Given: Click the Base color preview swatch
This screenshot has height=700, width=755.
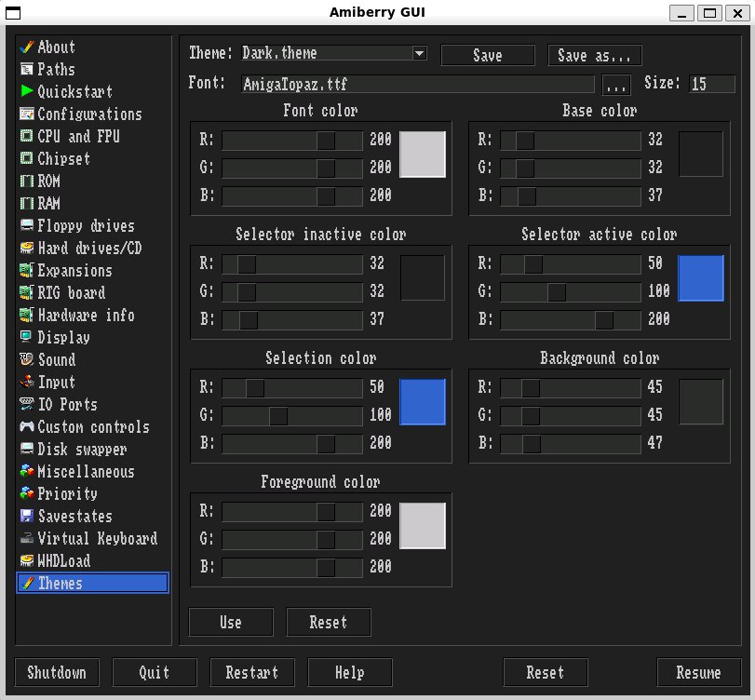Looking at the screenshot, I should [701, 155].
